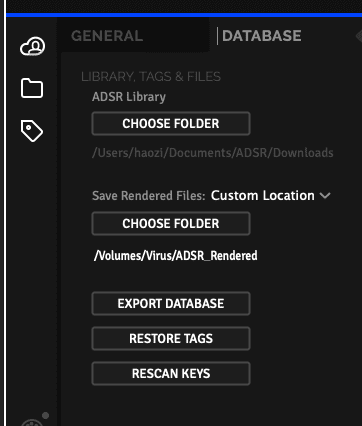362x426 pixels.
Task: Click the palette icon at sidebar bottom
Action: pos(32,423)
